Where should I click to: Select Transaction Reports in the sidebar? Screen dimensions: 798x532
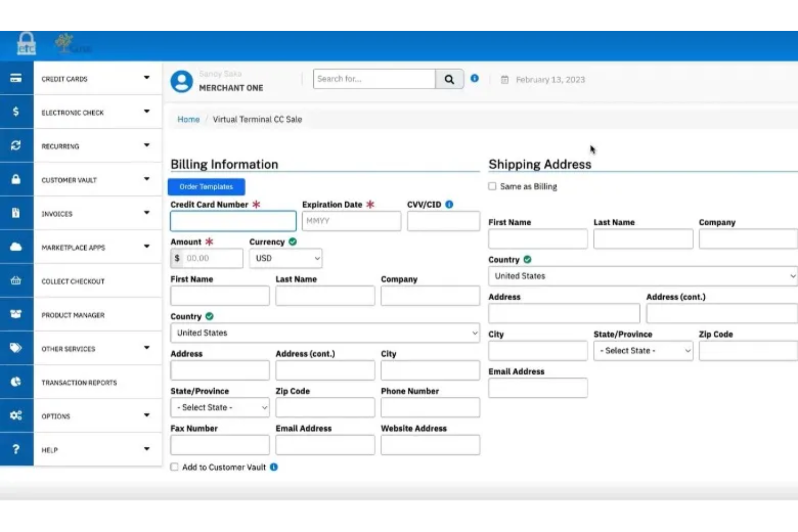point(79,382)
